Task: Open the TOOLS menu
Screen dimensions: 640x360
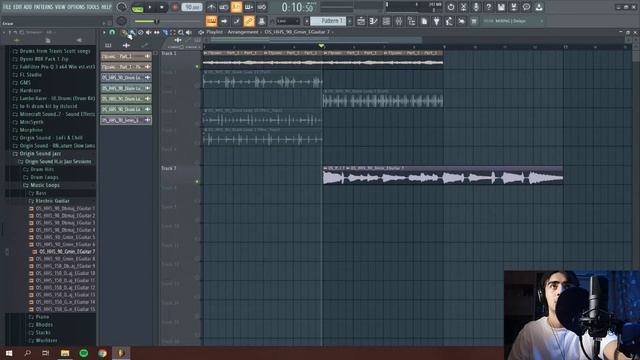Action: 93,7
